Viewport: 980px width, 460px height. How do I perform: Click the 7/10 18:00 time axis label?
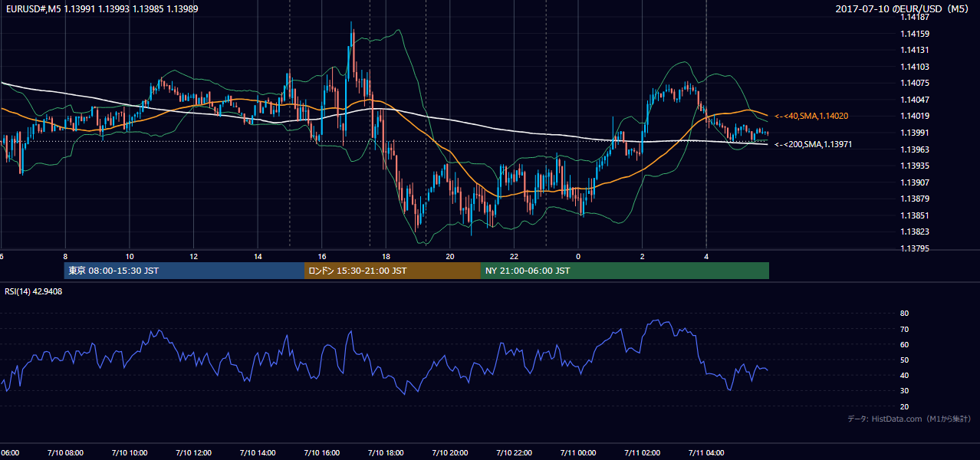386,453
